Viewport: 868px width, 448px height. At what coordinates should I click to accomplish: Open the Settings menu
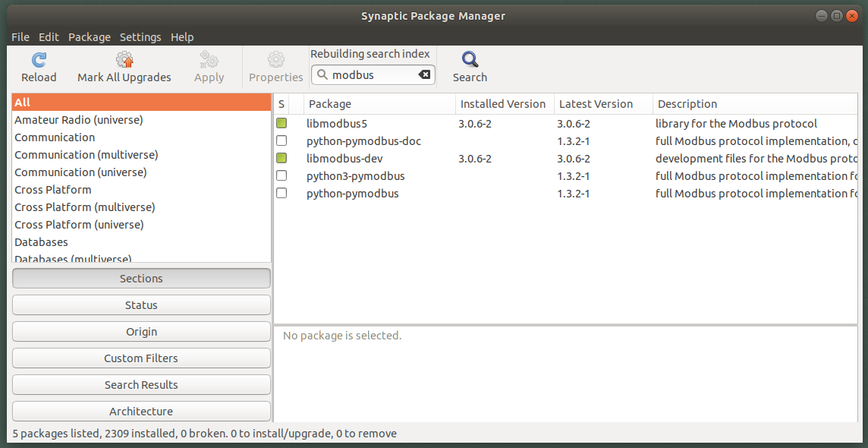pos(140,37)
